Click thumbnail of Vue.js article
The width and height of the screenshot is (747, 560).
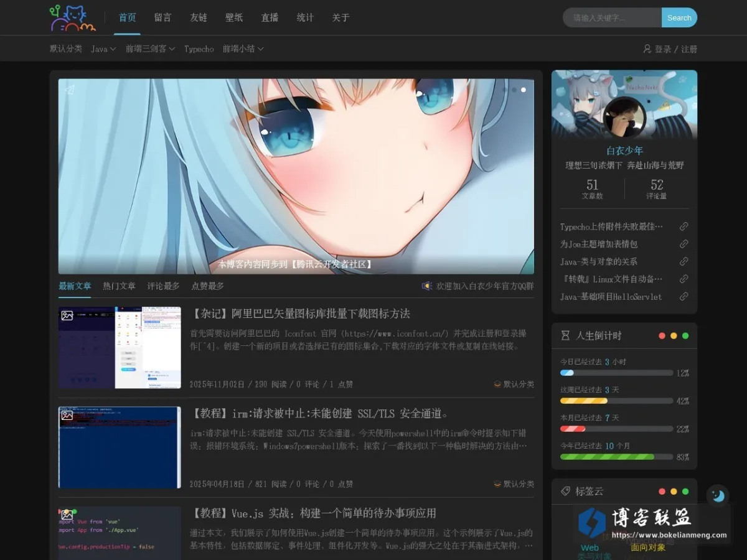[120, 533]
